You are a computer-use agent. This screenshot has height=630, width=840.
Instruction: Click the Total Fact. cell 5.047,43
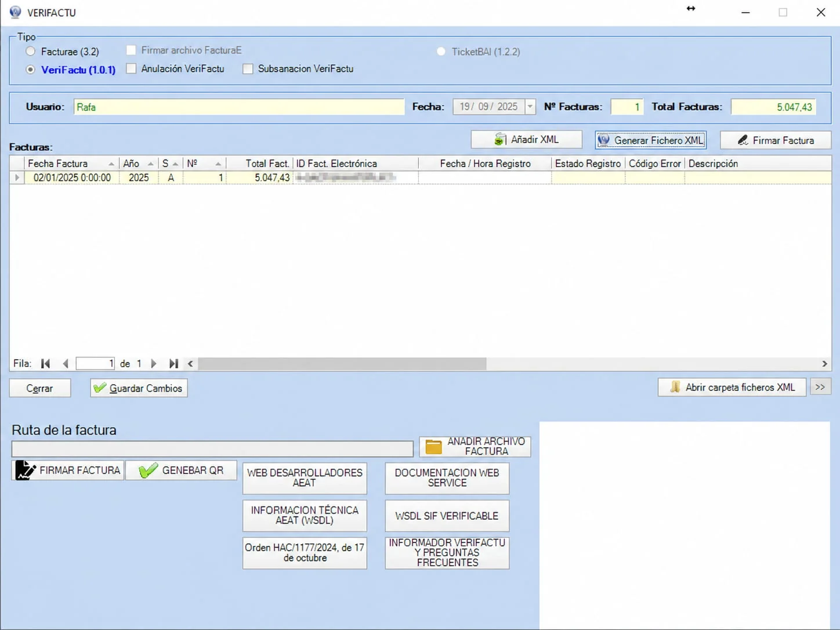[x=259, y=178]
